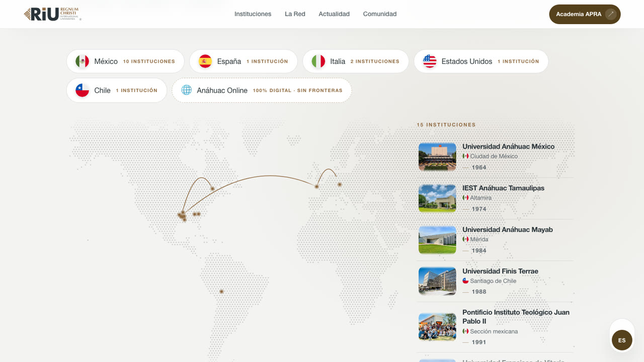Open IEST Anáhuac Tamaulipas thumbnail
Screen dimensions: 644x362
pyautogui.click(x=437, y=198)
